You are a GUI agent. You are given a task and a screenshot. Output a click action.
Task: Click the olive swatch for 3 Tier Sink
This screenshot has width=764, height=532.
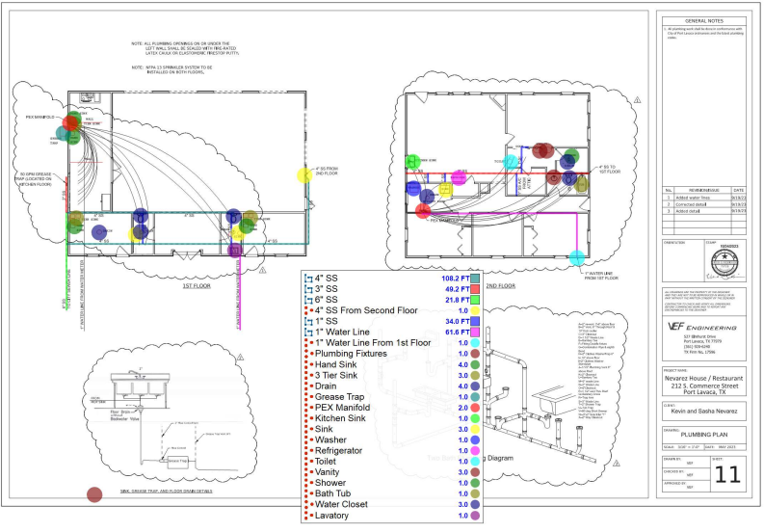[x=475, y=376]
